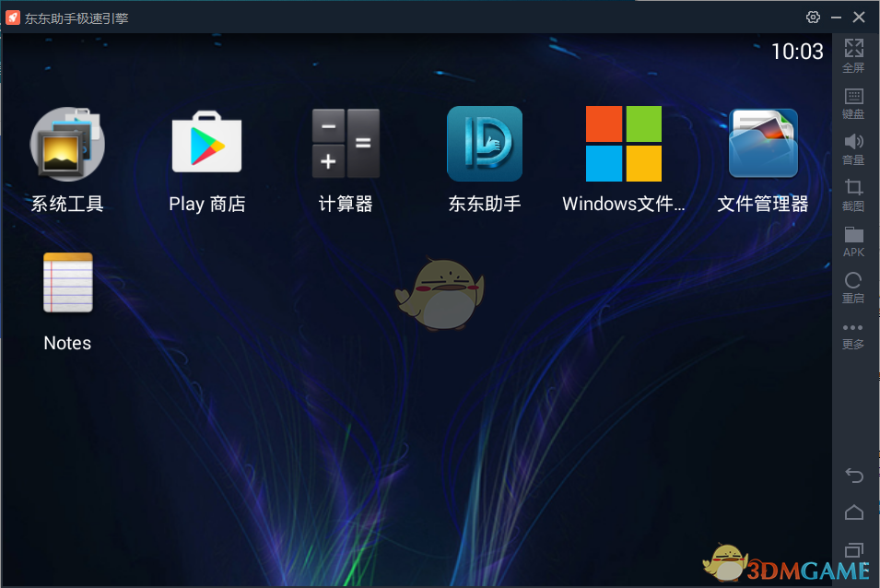Tap the Android back arrow in sidebar
Image resolution: width=880 pixels, height=588 pixels.
click(x=854, y=476)
